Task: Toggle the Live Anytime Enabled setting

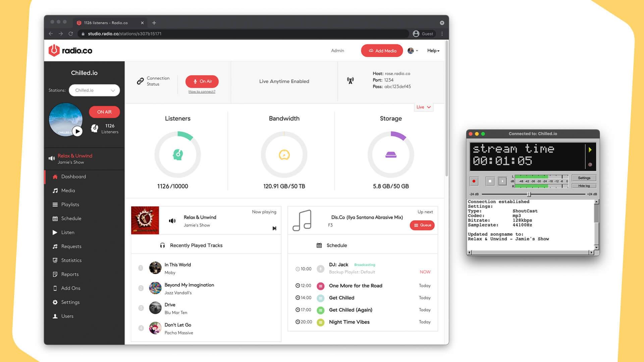Action: (x=284, y=81)
